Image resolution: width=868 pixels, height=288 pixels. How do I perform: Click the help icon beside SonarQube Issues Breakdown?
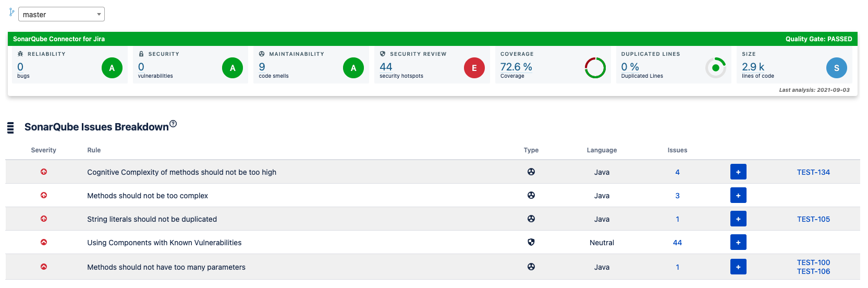coord(173,124)
